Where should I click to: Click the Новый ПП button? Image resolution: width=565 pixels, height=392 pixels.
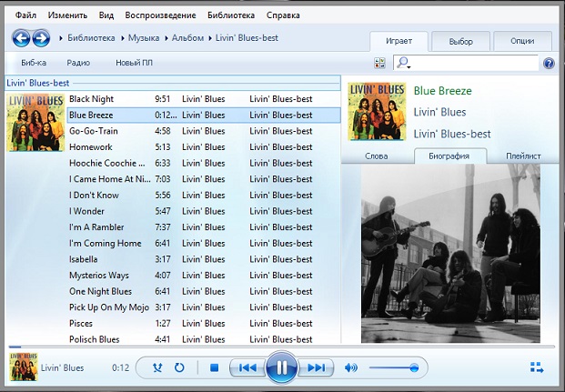click(134, 63)
